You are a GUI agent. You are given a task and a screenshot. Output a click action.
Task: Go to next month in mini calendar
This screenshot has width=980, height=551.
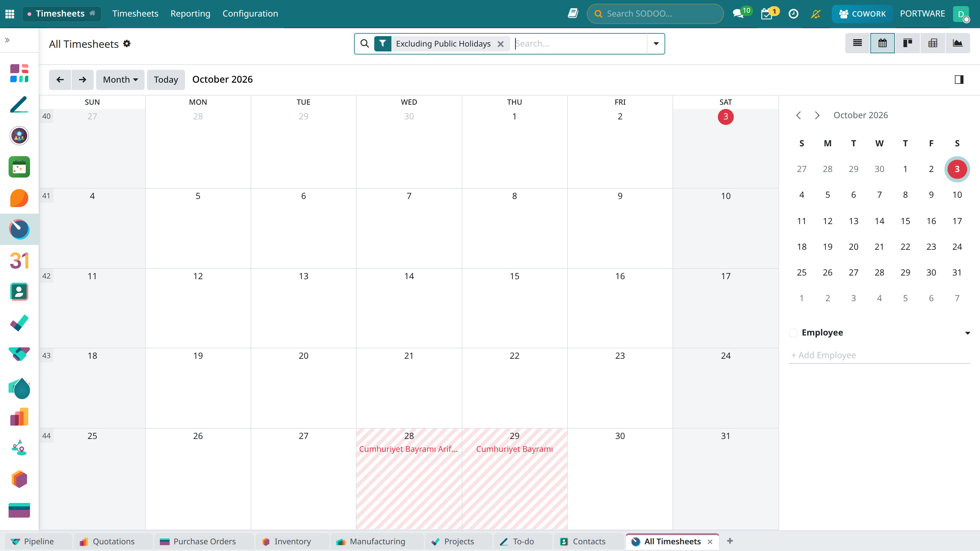(x=817, y=115)
